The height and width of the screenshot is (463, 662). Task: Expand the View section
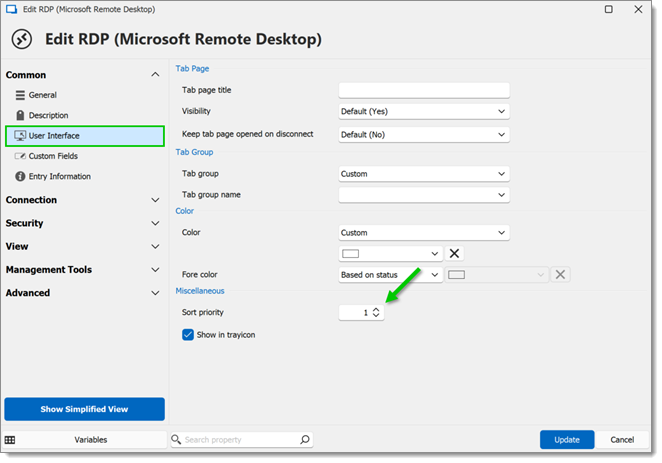coord(155,246)
